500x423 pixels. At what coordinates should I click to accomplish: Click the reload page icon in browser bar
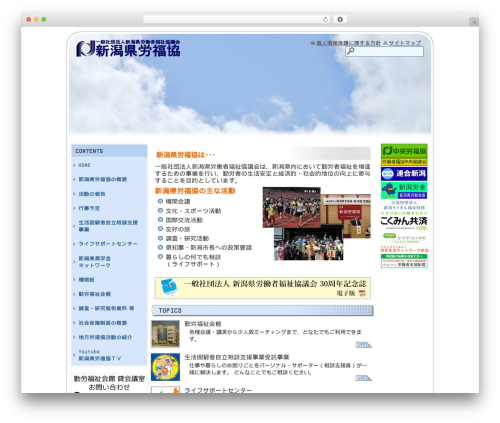[x=325, y=19]
